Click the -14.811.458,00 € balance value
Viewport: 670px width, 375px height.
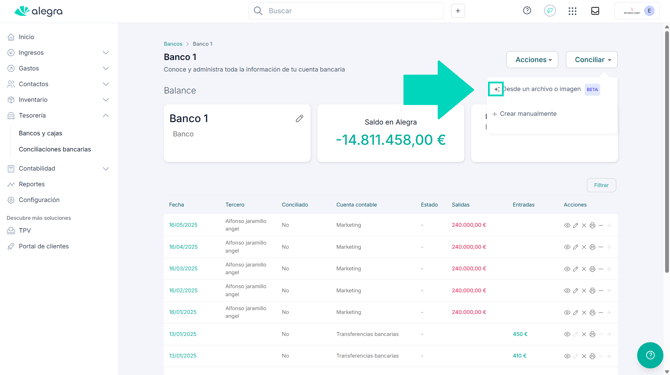(391, 140)
